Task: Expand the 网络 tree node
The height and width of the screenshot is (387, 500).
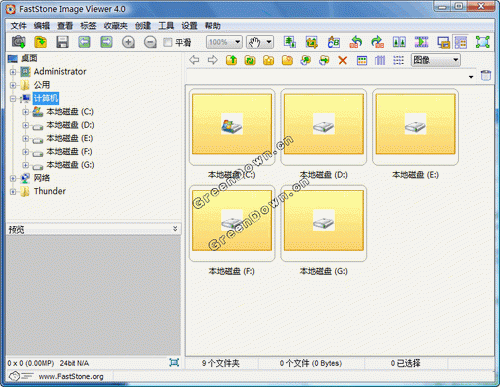Action: point(13,178)
